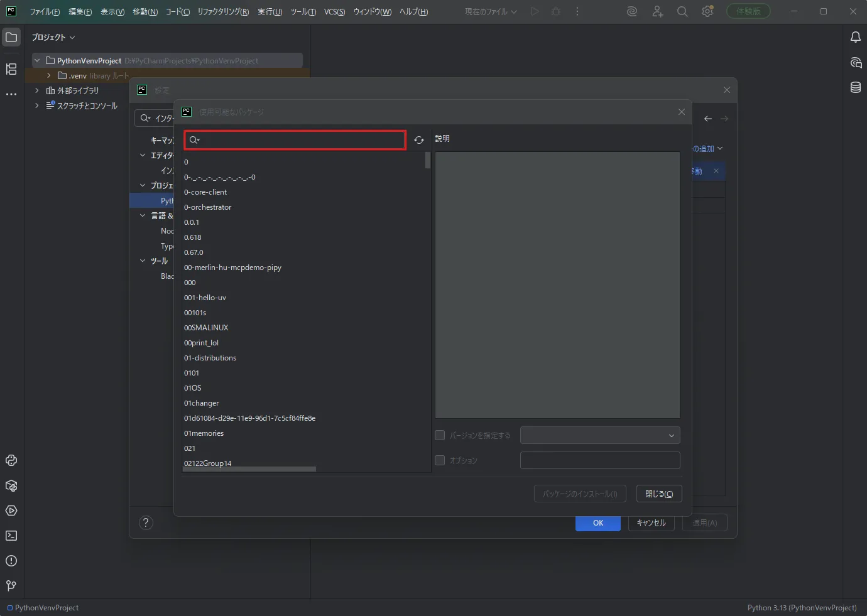Click the reload package list icon
The width and height of the screenshot is (867, 616).
click(x=419, y=140)
